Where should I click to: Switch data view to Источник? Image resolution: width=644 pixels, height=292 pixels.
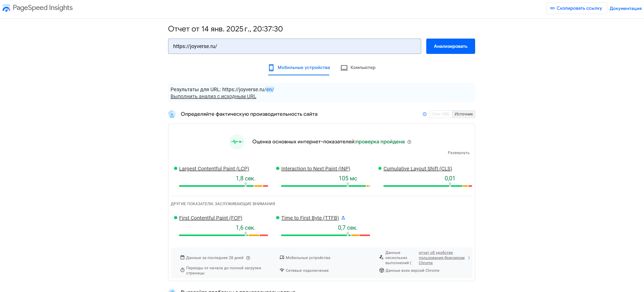click(x=464, y=114)
